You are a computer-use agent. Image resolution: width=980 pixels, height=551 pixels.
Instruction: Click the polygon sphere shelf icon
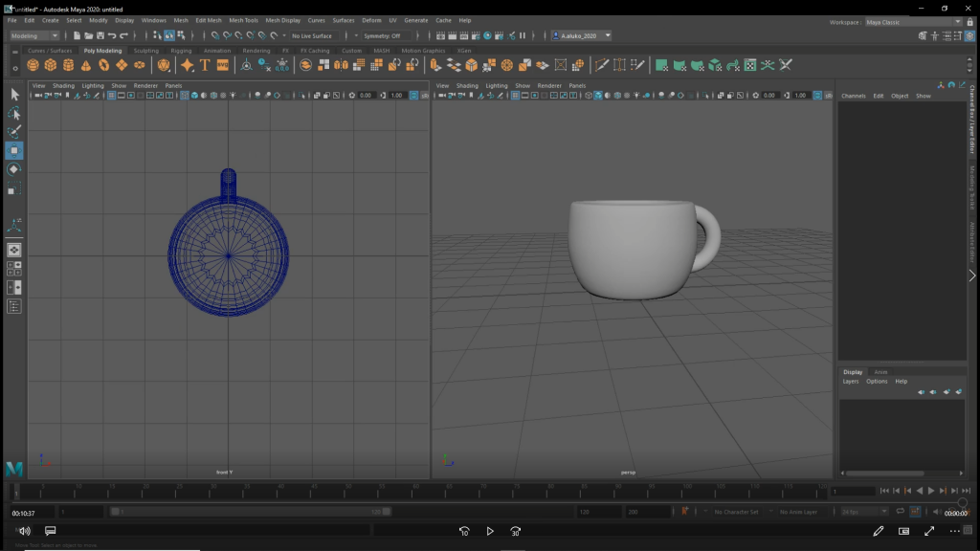33,65
